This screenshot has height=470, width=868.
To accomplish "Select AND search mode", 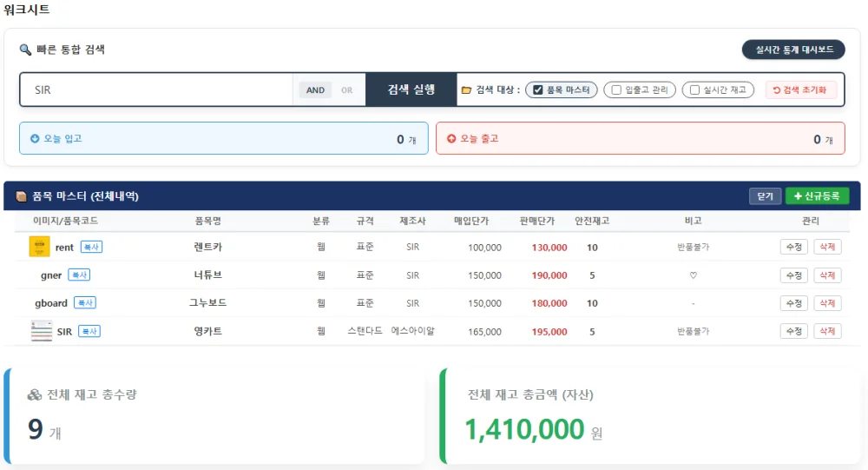I will click(x=316, y=89).
